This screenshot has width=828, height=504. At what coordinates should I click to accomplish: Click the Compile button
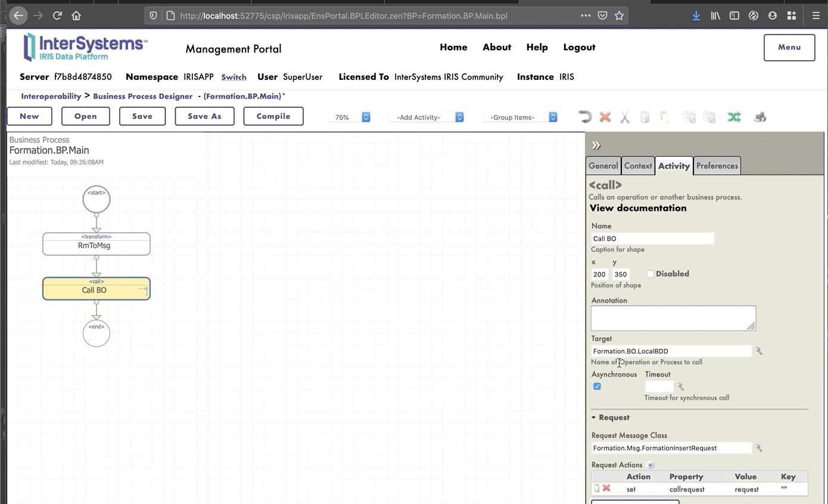[x=273, y=116]
